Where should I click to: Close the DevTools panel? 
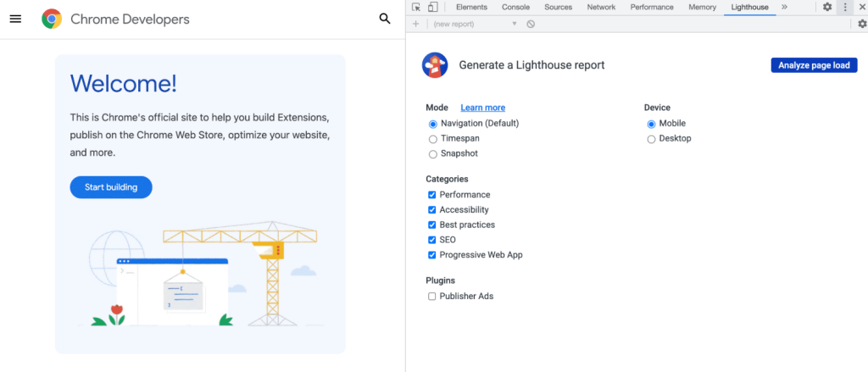861,7
